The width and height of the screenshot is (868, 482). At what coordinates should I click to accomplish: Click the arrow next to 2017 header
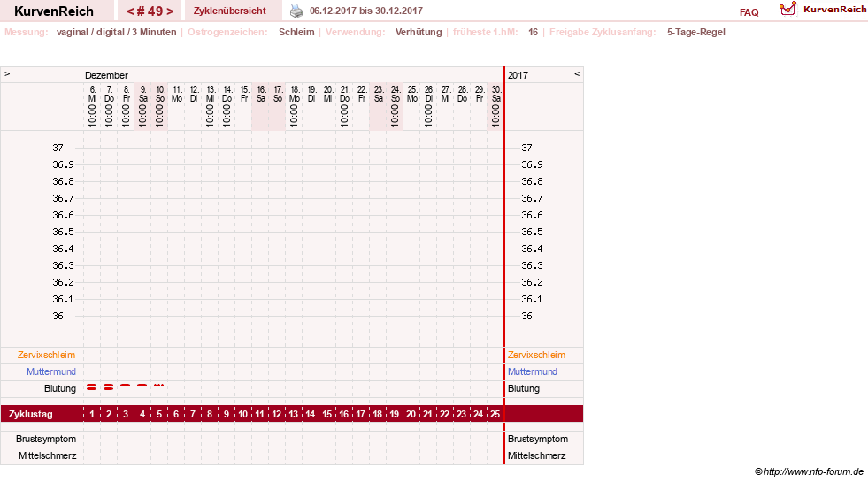(577, 73)
